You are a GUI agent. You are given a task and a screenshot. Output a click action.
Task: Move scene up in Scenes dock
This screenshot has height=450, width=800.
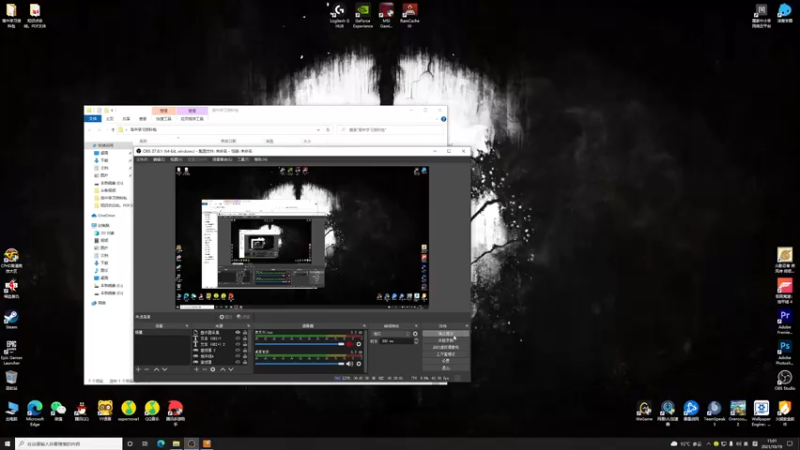pos(156,369)
